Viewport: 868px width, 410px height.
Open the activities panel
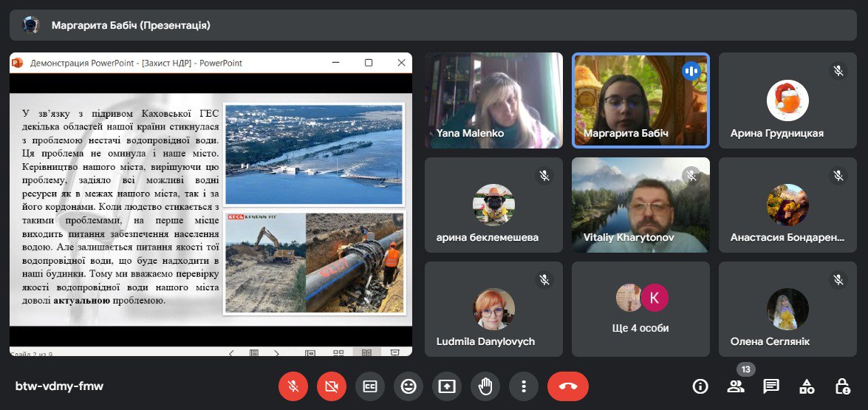[x=807, y=386]
